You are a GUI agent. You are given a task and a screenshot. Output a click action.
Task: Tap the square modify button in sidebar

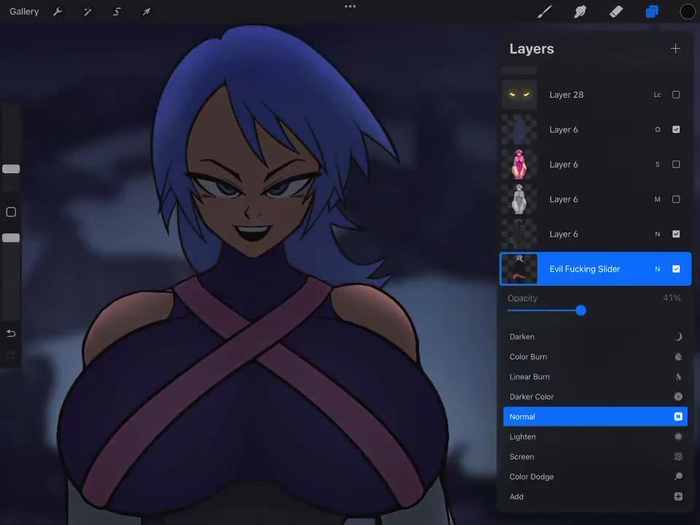(x=11, y=212)
